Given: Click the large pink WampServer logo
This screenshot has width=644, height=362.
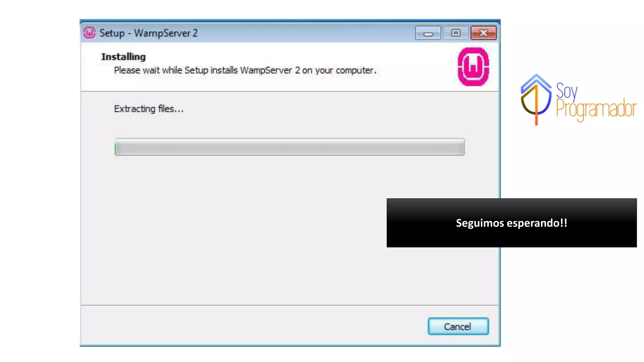Looking at the screenshot, I should coord(473,67).
